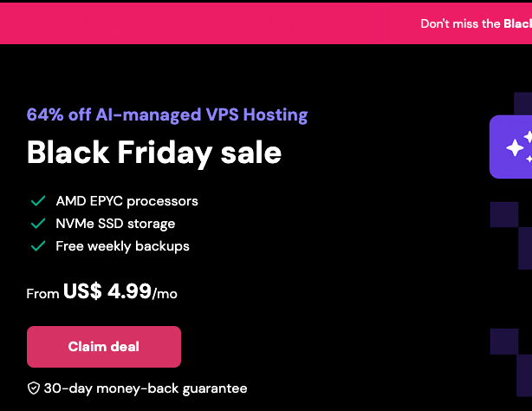Screen dimensions: 532x411
Task: Click the 64% off AI-managed VPS Hosting subtitle
Action: pyautogui.click(x=167, y=114)
